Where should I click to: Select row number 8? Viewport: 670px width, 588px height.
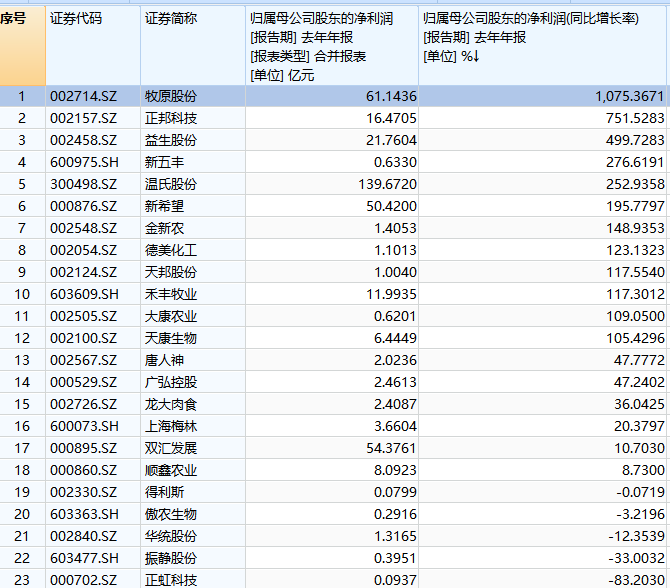point(22,250)
